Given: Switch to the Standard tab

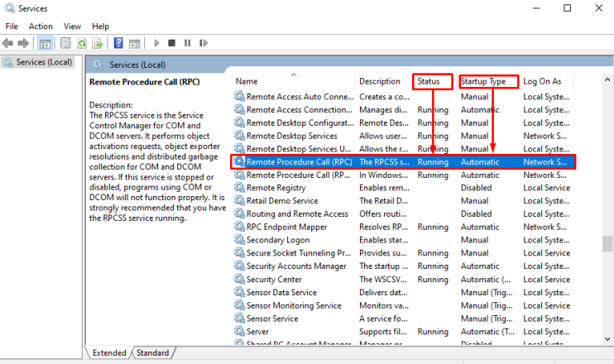Looking at the screenshot, I should [152, 353].
